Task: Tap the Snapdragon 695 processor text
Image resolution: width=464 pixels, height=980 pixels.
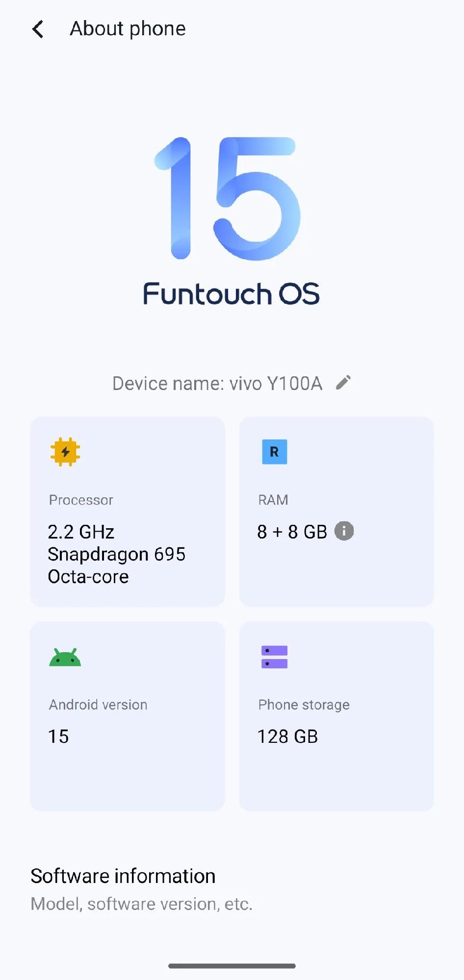Action: coord(117,554)
